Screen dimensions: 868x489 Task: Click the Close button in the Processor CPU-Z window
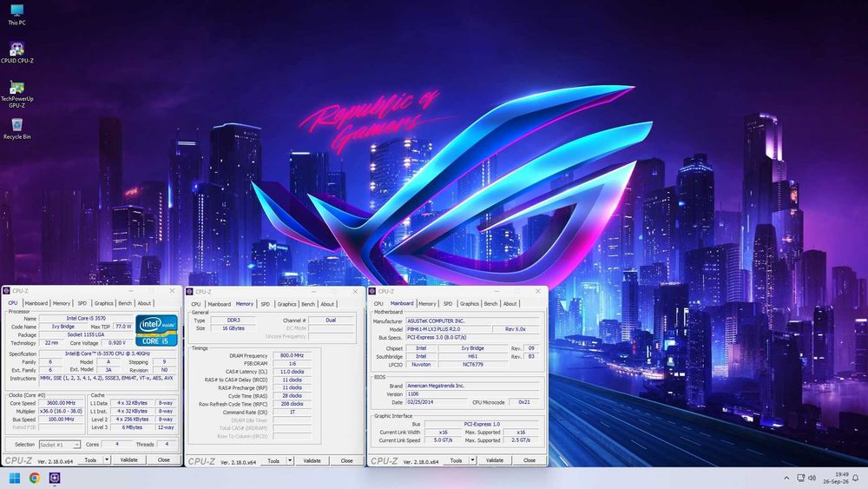click(164, 459)
